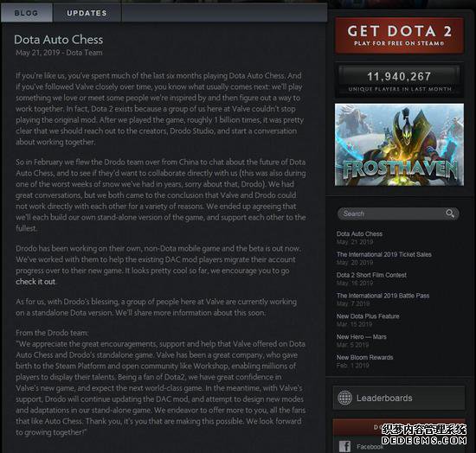The width and height of the screenshot is (476, 453).
Task: Click the Facebook icon
Action: tap(344, 446)
